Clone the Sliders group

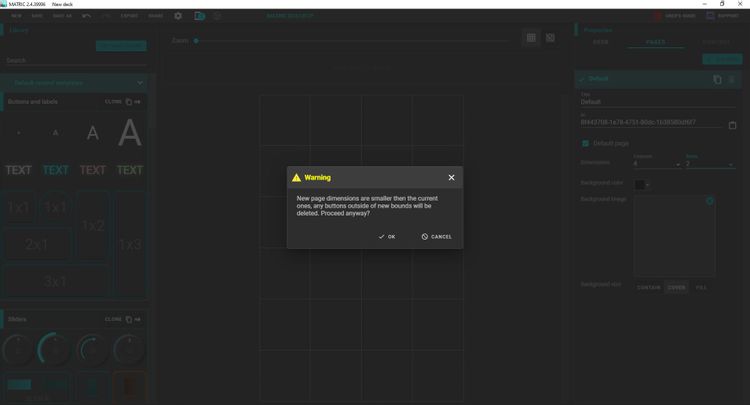pyautogui.click(x=113, y=319)
